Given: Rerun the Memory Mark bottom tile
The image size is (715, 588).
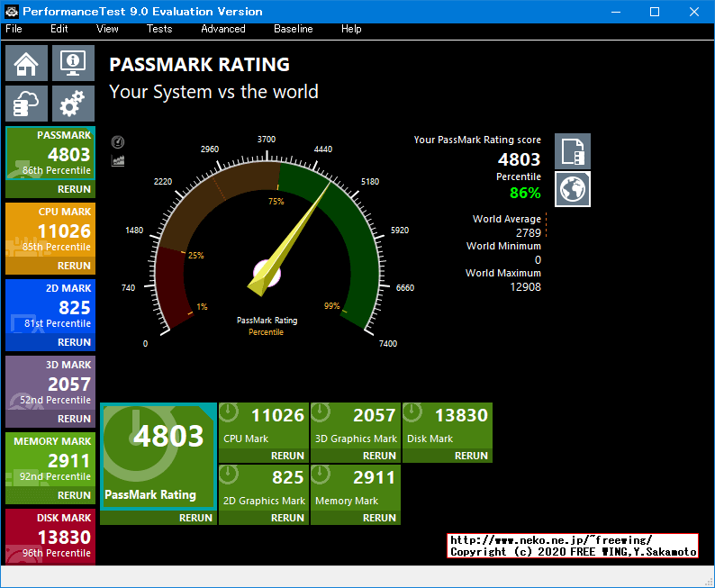Looking at the screenshot, I should [379, 518].
